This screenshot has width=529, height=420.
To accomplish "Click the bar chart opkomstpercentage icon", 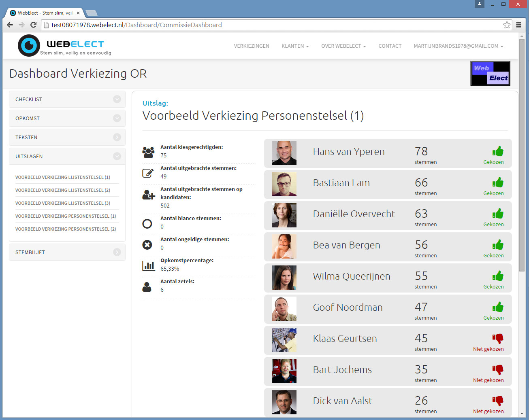I will tap(149, 265).
